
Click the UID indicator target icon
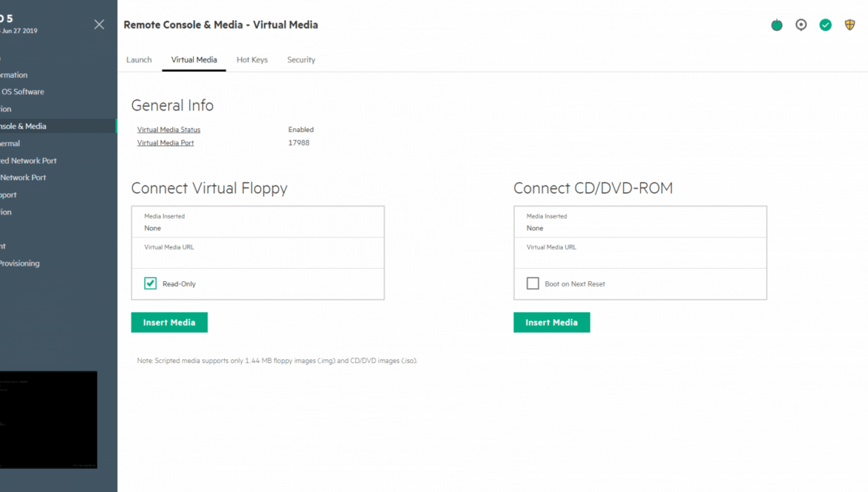[801, 25]
